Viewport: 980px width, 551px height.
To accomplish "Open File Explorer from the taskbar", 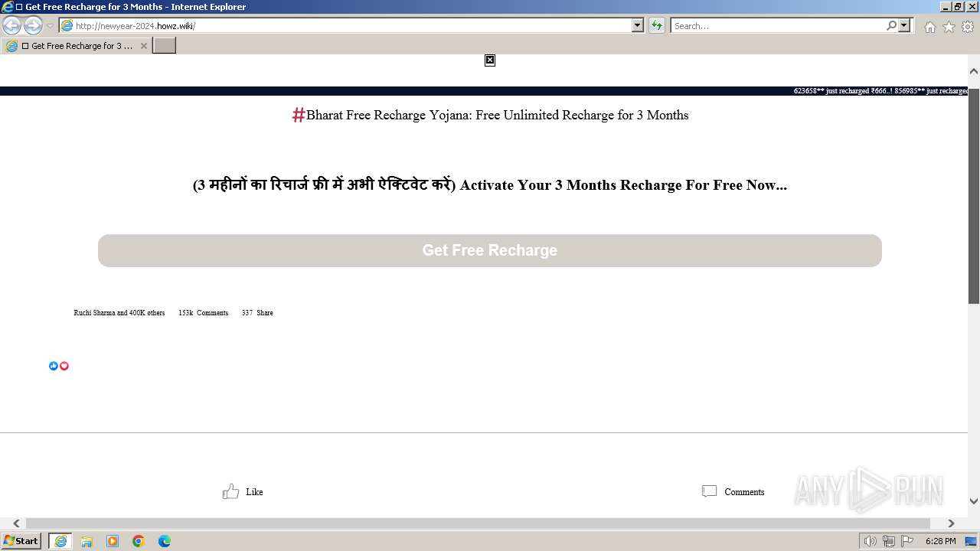I will (87, 541).
